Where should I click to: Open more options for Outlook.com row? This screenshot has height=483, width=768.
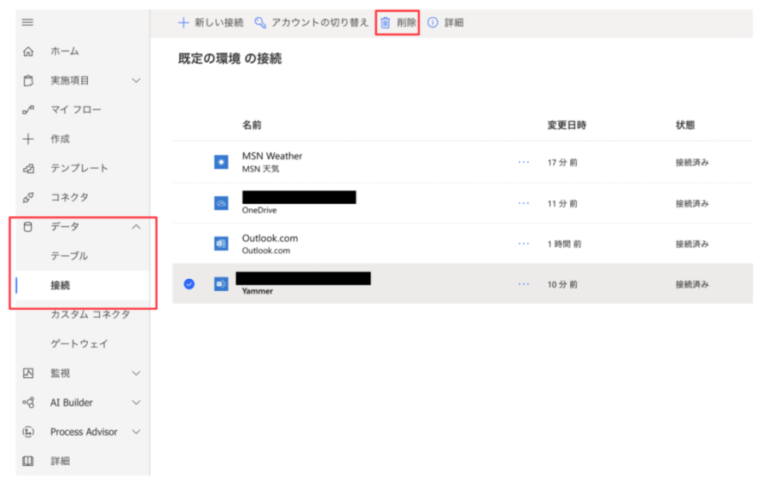click(523, 243)
